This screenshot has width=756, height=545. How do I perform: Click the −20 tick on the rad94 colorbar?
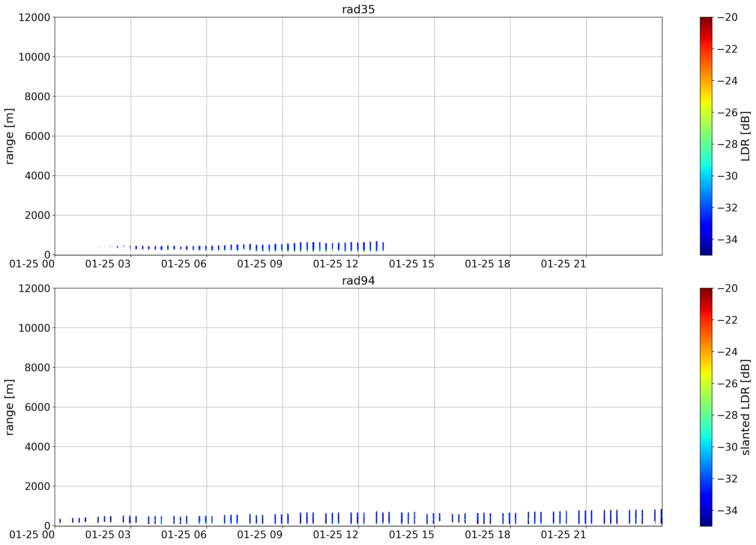[x=727, y=288]
